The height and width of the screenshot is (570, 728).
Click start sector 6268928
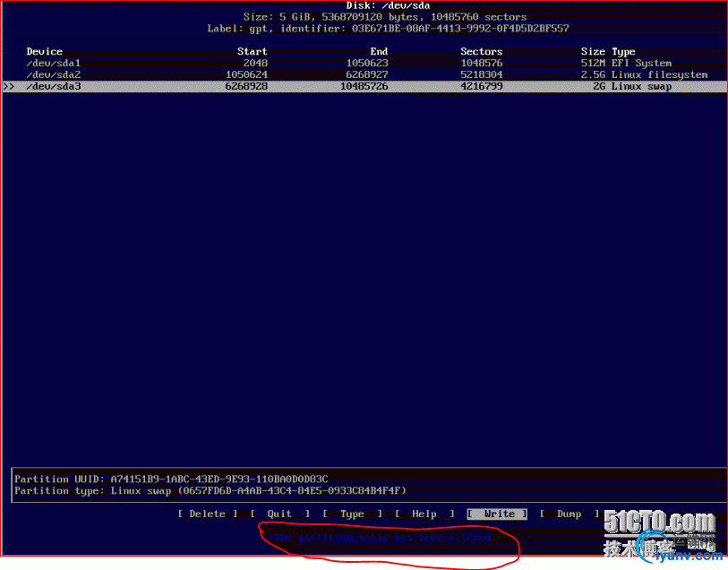pos(246,86)
